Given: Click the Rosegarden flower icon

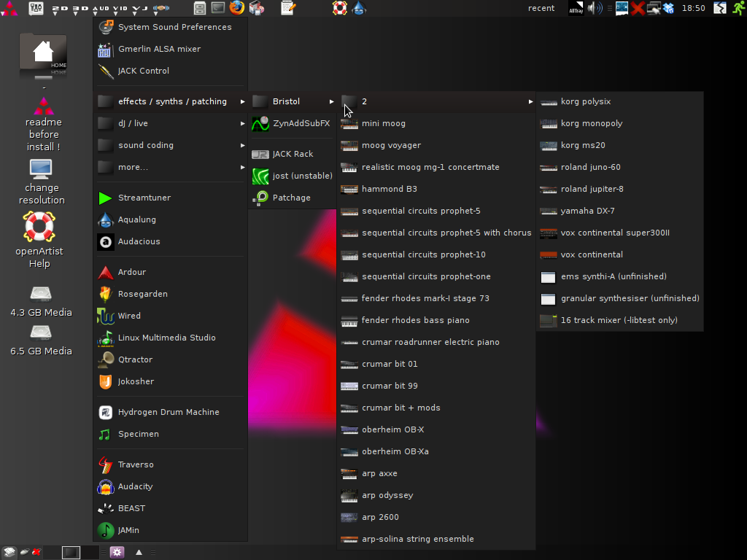Looking at the screenshot, I should click(x=105, y=294).
